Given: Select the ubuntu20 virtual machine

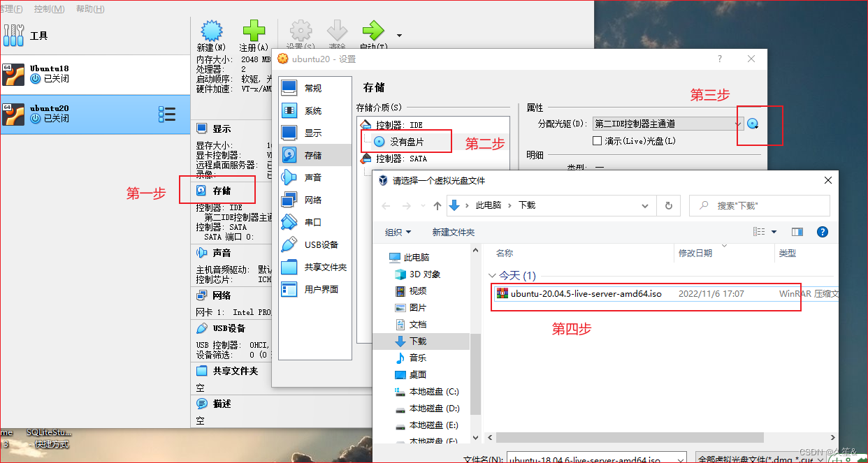Looking at the screenshot, I should pos(95,114).
